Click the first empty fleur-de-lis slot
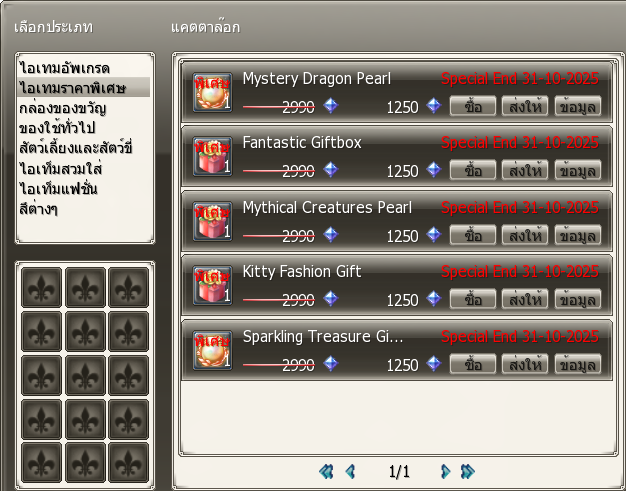 click(x=42, y=287)
